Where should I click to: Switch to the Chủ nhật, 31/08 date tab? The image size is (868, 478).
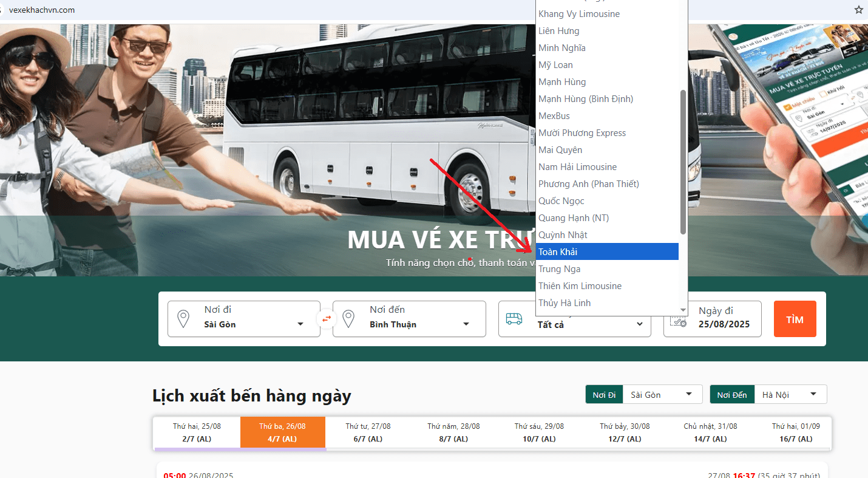click(710, 432)
